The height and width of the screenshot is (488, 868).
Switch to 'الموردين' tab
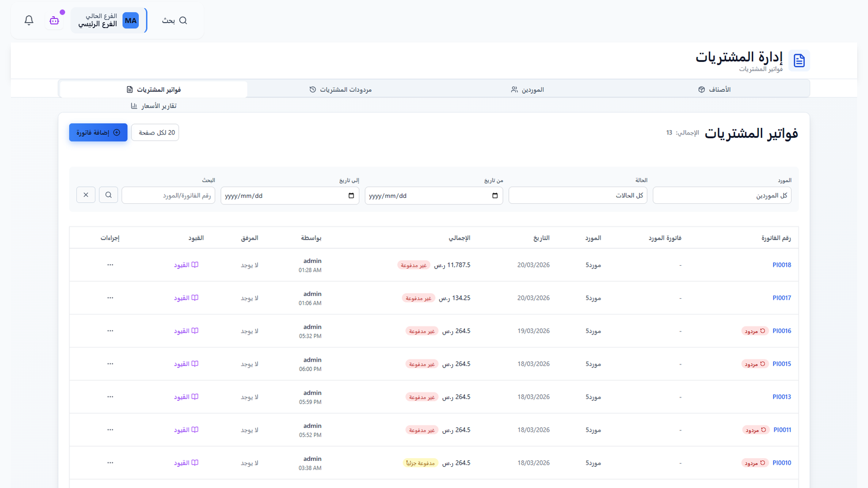point(527,89)
